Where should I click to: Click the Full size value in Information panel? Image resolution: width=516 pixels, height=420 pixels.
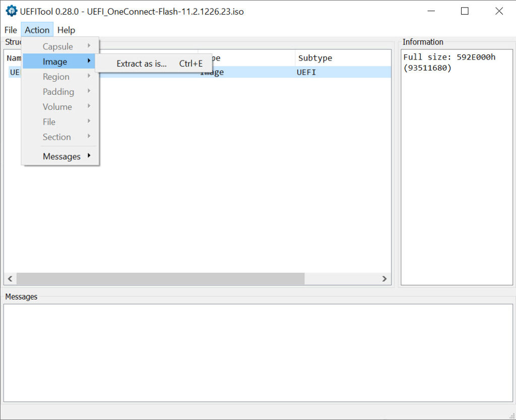coord(449,63)
